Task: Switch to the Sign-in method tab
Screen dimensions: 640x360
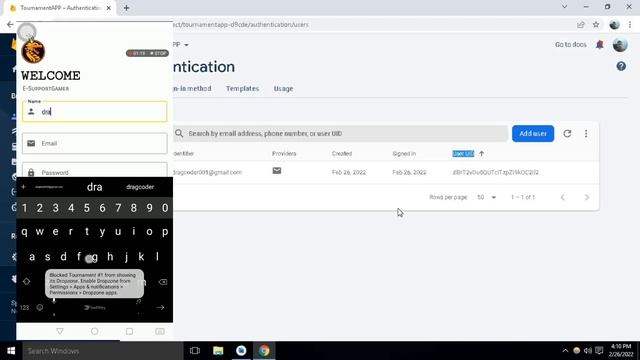Action: pyautogui.click(x=192, y=89)
